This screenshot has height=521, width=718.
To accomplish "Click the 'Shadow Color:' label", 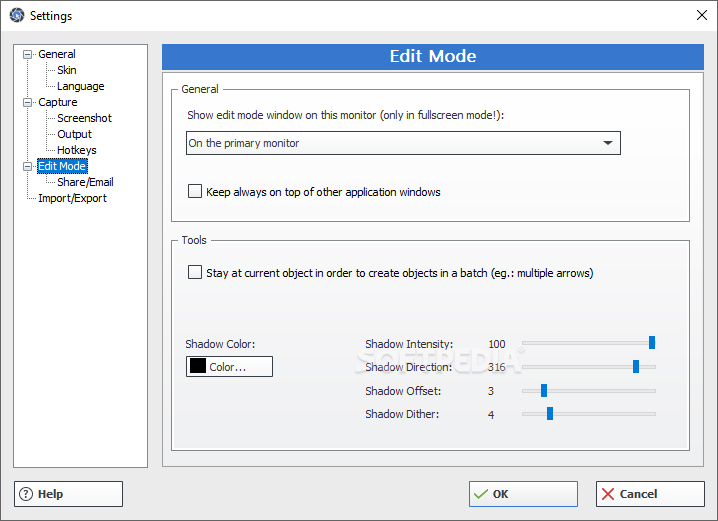I will coord(220,344).
